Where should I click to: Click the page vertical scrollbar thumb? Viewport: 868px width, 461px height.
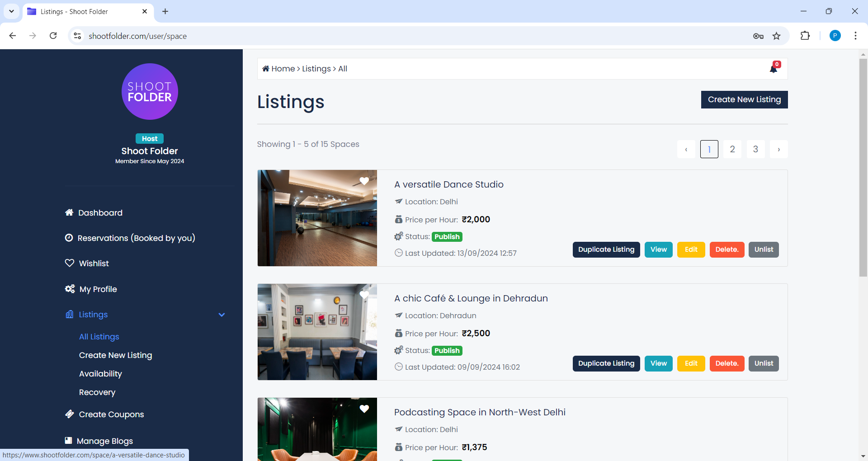pos(863,167)
